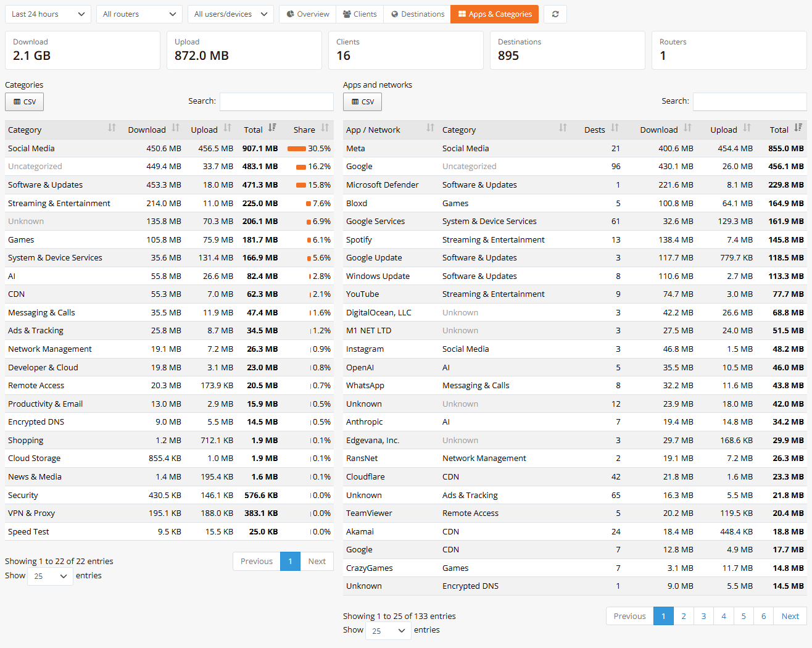Click the refresh icon button
The height and width of the screenshot is (648, 812).
tap(555, 14)
